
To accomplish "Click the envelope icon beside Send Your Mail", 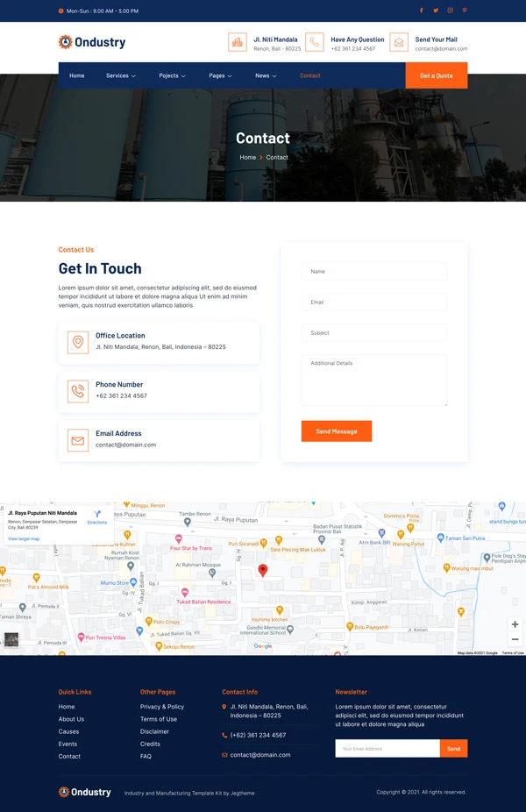I will click(x=399, y=42).
